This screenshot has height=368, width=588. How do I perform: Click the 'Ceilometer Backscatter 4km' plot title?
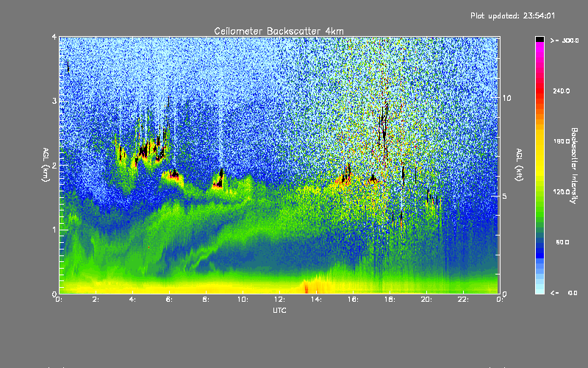point(279,31)
